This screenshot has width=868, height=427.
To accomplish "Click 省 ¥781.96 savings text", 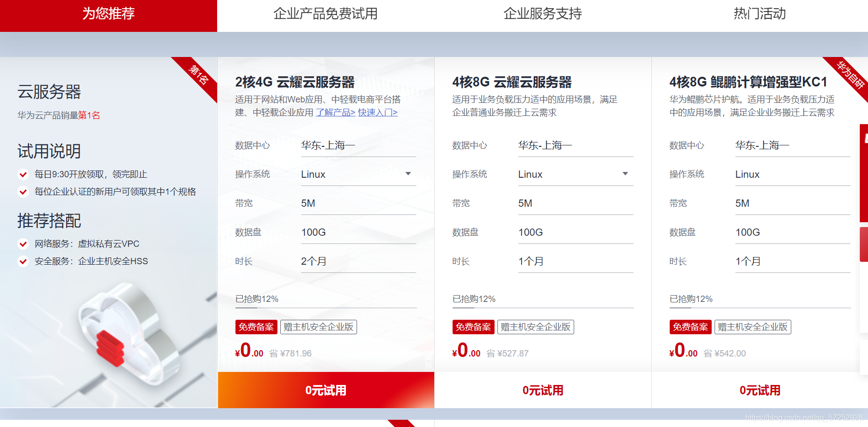I will point(290,354).
